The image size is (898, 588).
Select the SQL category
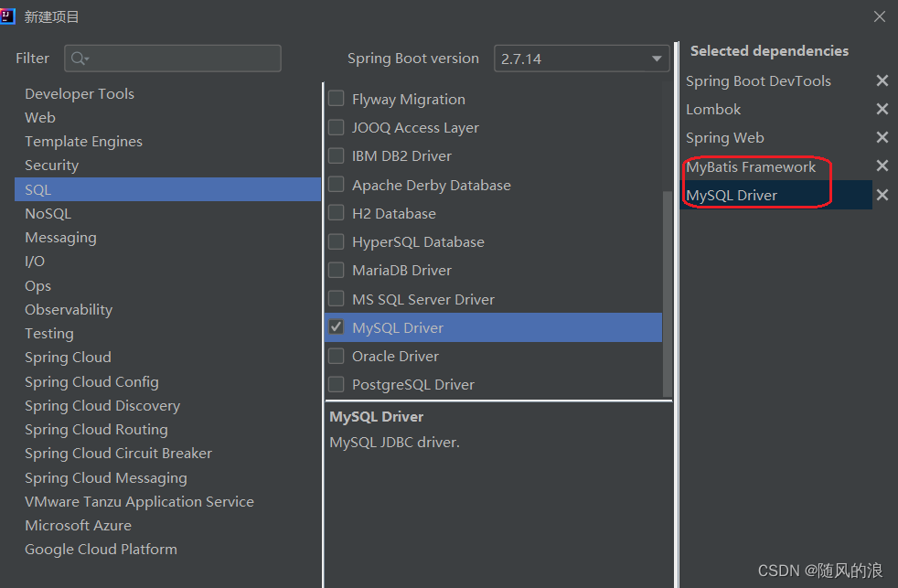click(167, 189)
